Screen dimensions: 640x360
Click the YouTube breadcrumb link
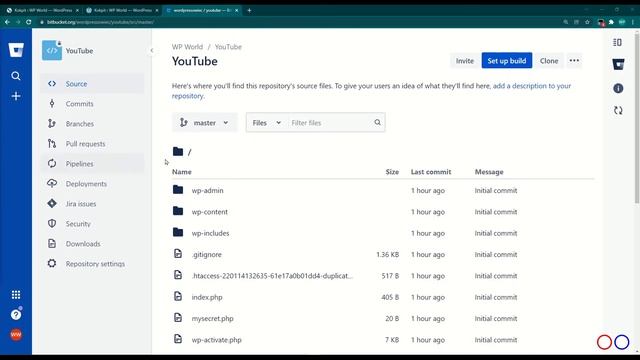click(228, 47)
